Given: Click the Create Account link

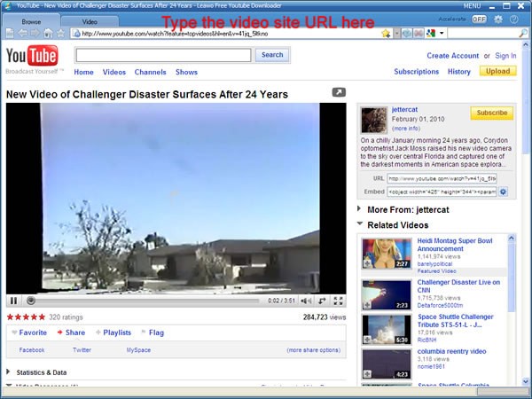Looking at the screenshot, I should point(452,56).
